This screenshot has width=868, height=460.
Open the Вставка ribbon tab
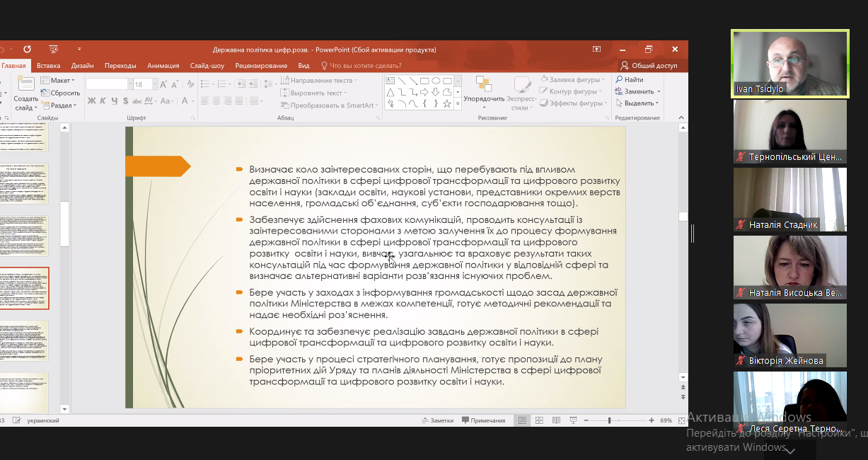click(x=49, y=66)
